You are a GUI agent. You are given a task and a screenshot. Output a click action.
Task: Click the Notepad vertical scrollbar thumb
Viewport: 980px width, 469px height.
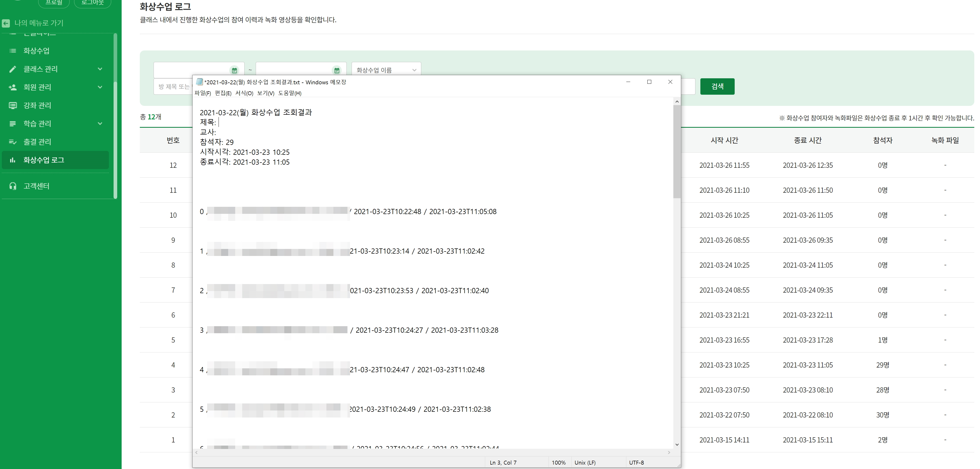[x=676, y=151]
